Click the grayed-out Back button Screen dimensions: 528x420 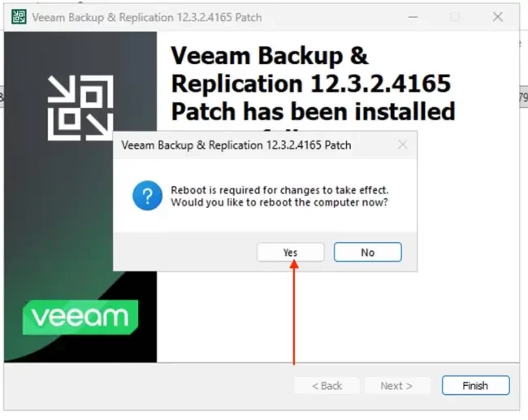[x=327, y=386]
